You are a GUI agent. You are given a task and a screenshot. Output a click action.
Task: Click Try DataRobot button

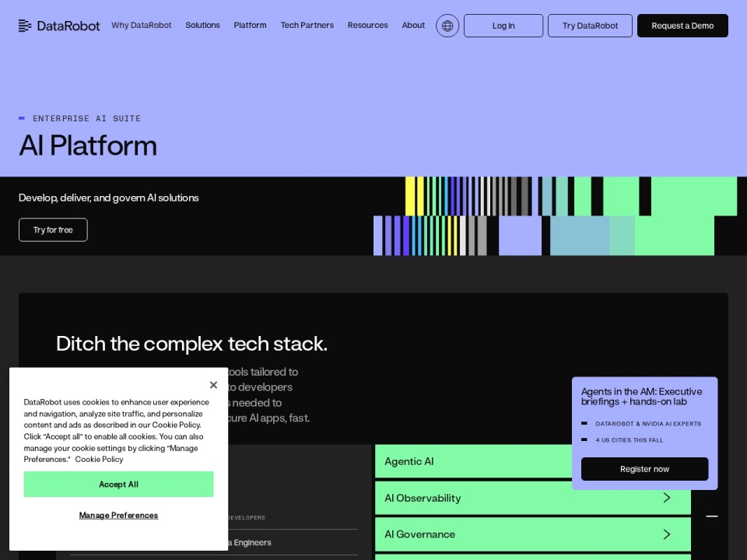(x=591, y=26)
